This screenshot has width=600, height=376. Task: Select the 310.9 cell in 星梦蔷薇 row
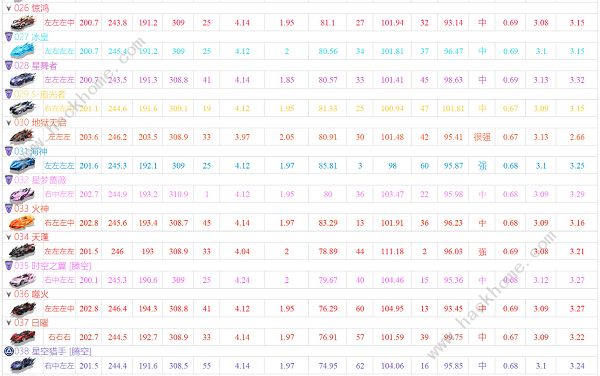[x=178, y=194]
